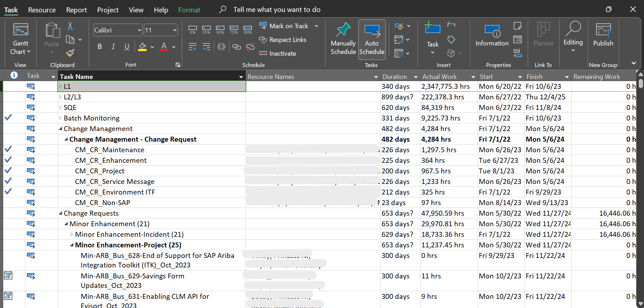Click the Copy icon
This screenshot has height=308, width=644.
pos(70,39)
